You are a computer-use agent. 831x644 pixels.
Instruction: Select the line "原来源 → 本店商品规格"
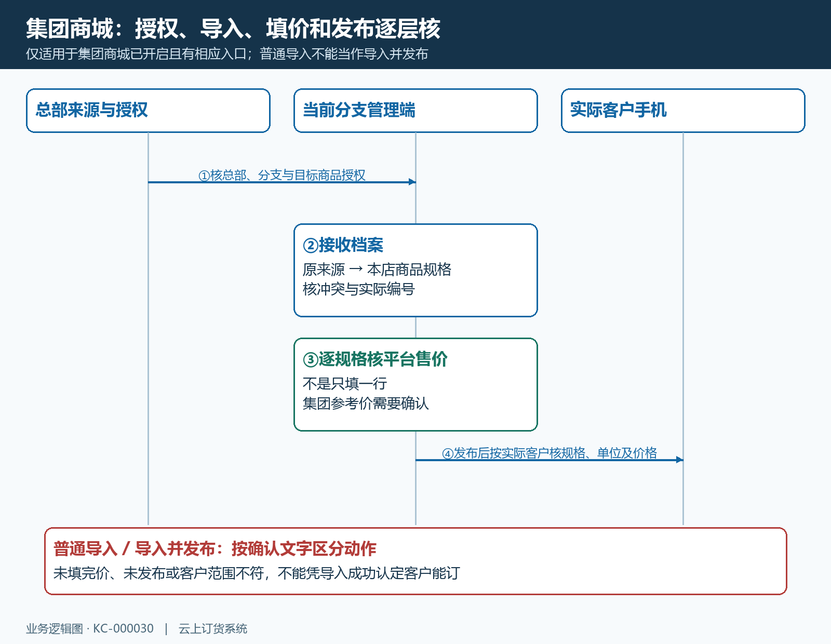377,270
